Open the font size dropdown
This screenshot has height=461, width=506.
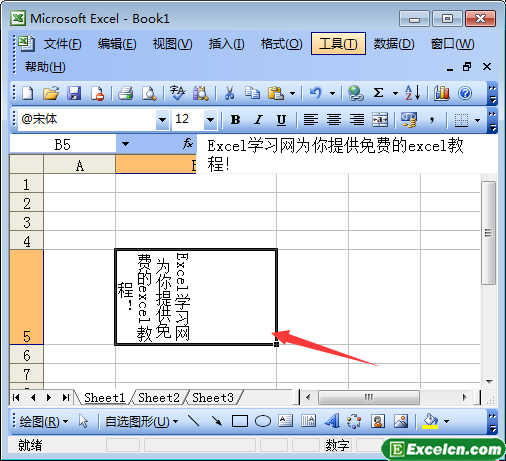(x=210, y=119)
